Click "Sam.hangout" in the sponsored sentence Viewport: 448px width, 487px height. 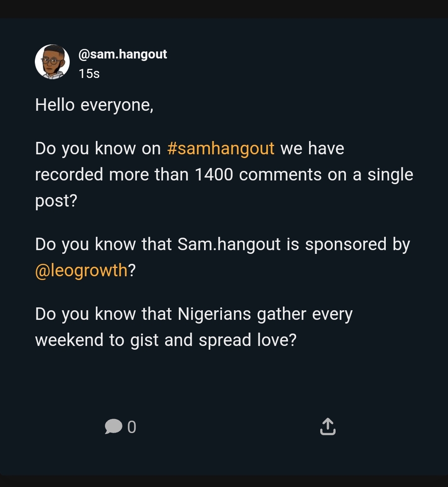[229, 244]
